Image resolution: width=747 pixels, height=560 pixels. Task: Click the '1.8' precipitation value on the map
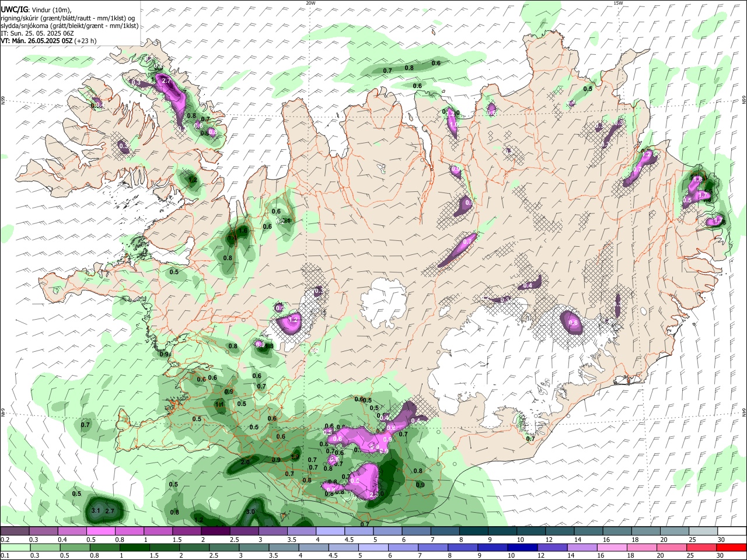point(696,179)
